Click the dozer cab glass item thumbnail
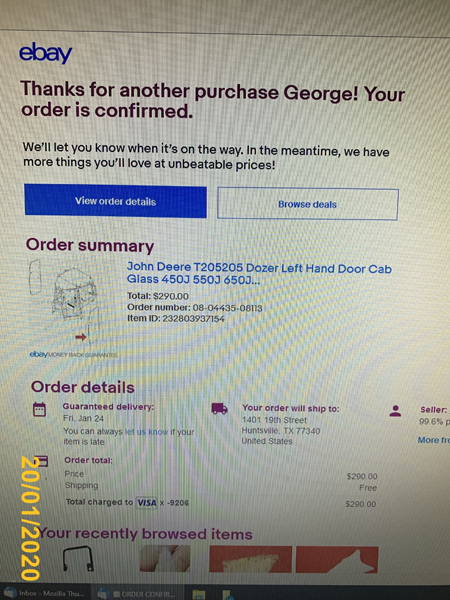 coord(65,302)
